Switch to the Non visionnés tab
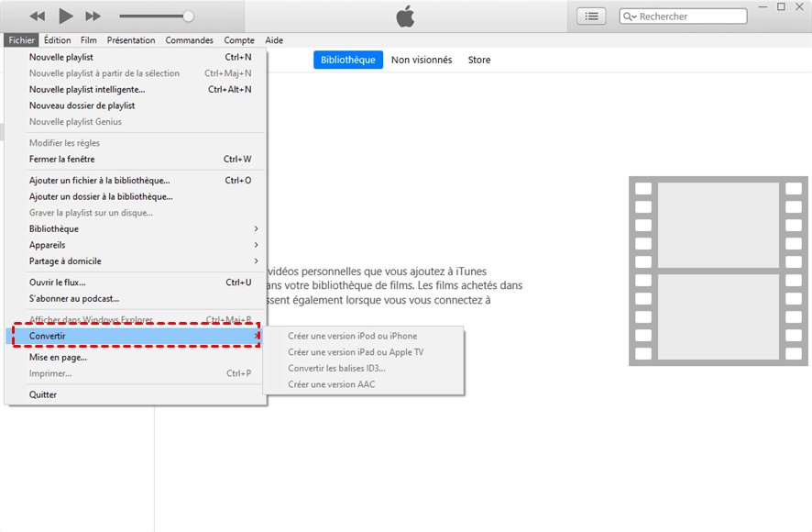Screen dimensions: 812x532 click(422, 60)
